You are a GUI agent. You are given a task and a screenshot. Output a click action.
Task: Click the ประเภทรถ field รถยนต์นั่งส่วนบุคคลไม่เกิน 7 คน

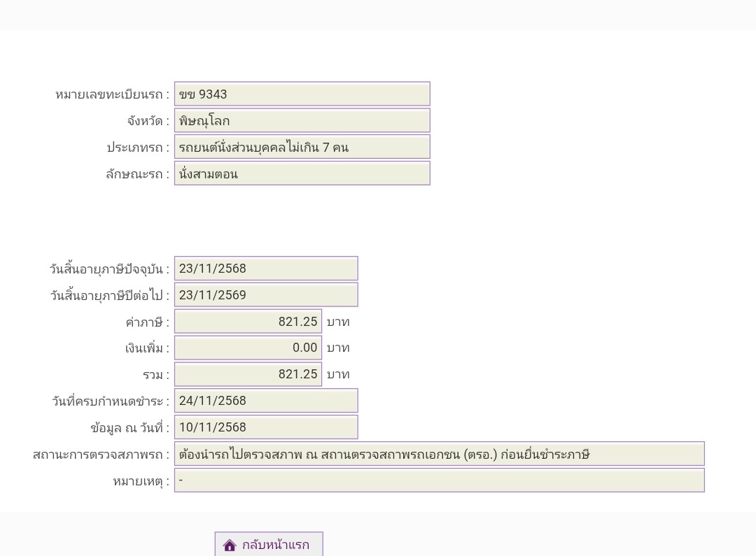click(x=302, y=147)
